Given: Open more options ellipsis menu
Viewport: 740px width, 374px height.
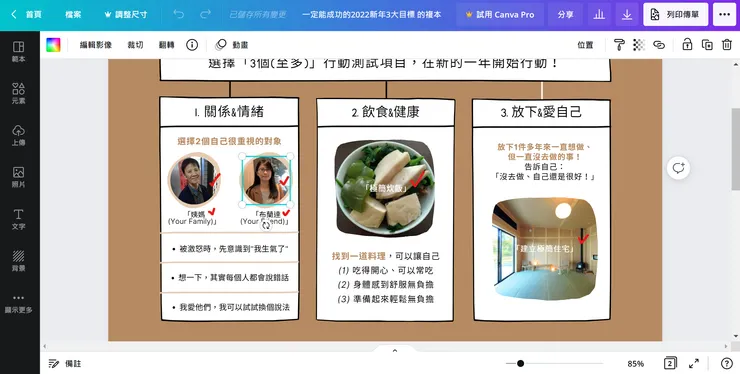Looking at the screenshot, I should click(724, 15).
